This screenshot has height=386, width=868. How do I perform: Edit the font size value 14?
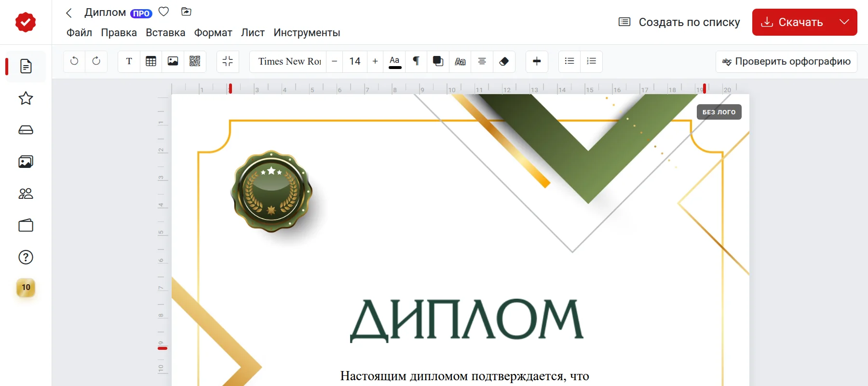pos(355,61)
